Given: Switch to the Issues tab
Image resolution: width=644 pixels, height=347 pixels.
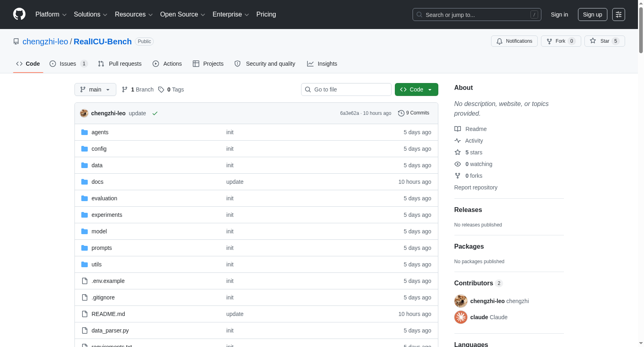Looking at the screenshot, I should pos(68,64).
